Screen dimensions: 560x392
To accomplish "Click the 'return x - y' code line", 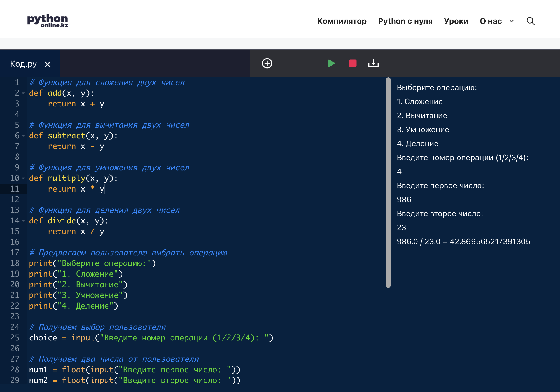I will tap(76, 146).
